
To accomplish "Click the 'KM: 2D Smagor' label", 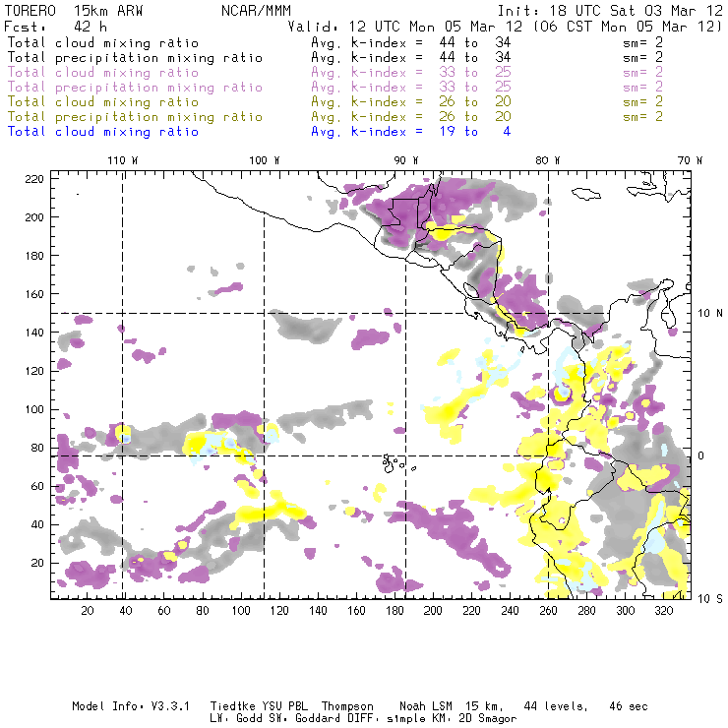I will [x=473, y=719].
